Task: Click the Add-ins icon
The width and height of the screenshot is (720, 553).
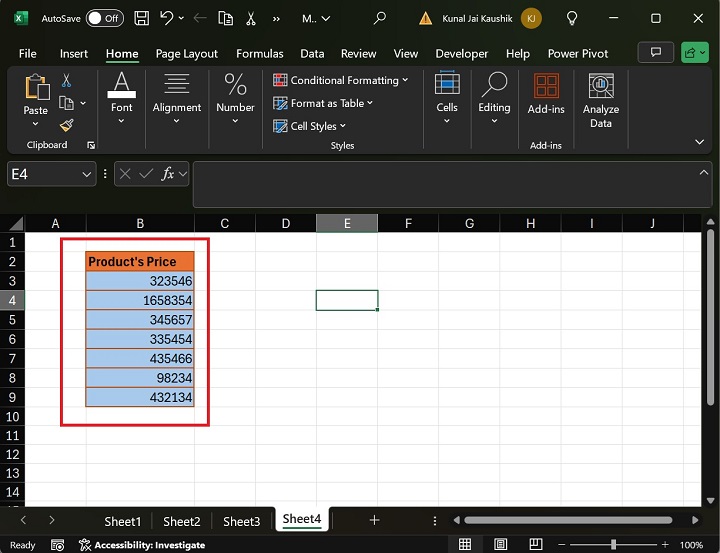Action: tap(546, 95)
